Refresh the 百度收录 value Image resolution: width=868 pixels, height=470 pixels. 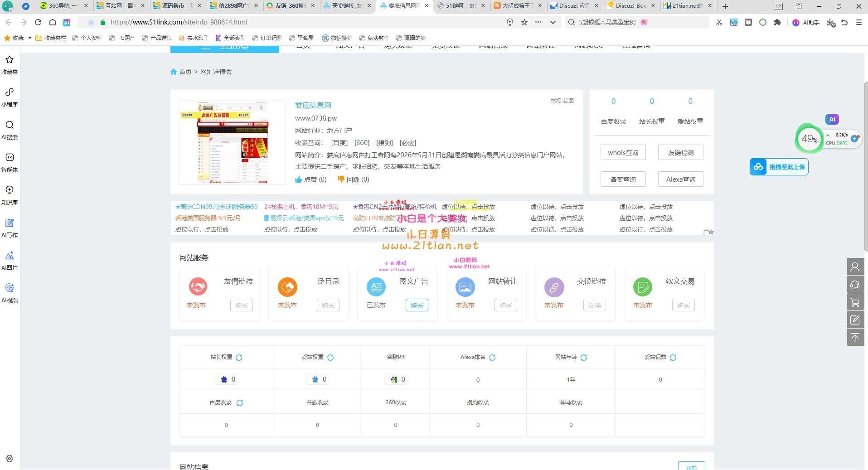[x=240, y=403]
